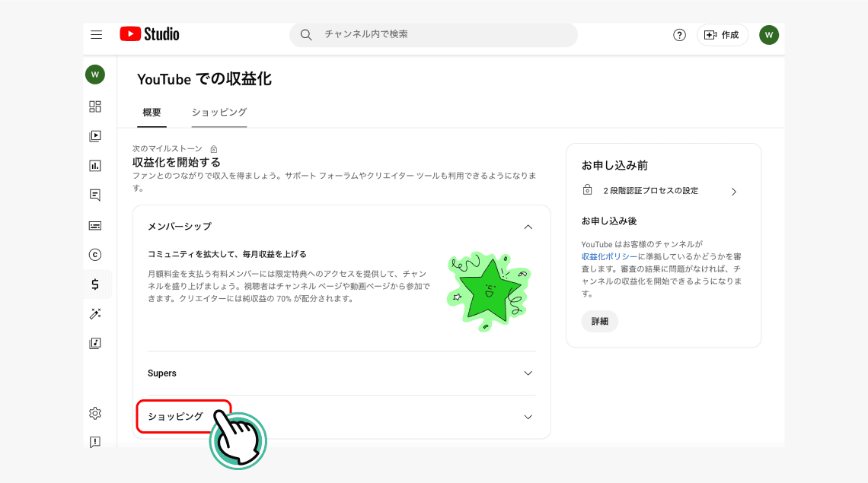Switch to the ショッピング tab

[x=219, y=113]
